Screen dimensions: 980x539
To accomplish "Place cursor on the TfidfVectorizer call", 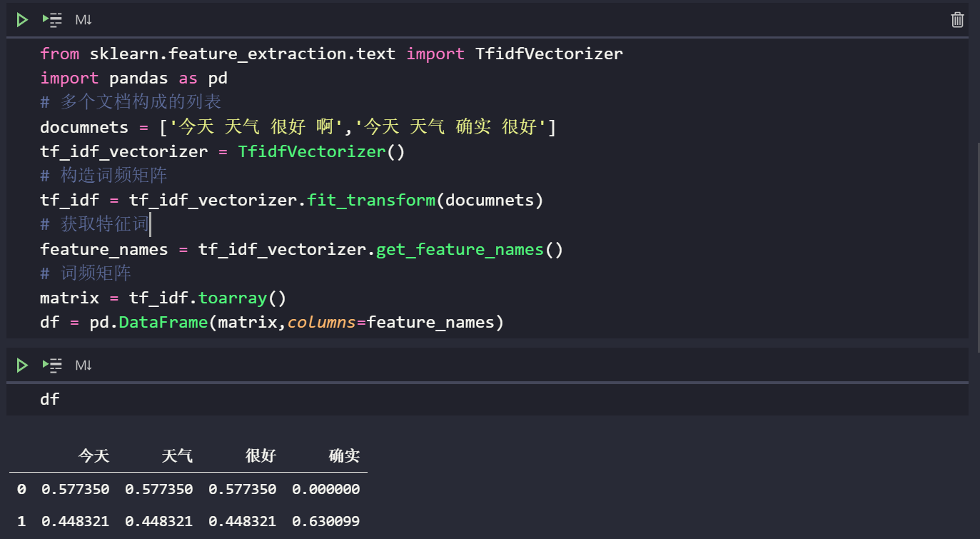I will (312, 151).
